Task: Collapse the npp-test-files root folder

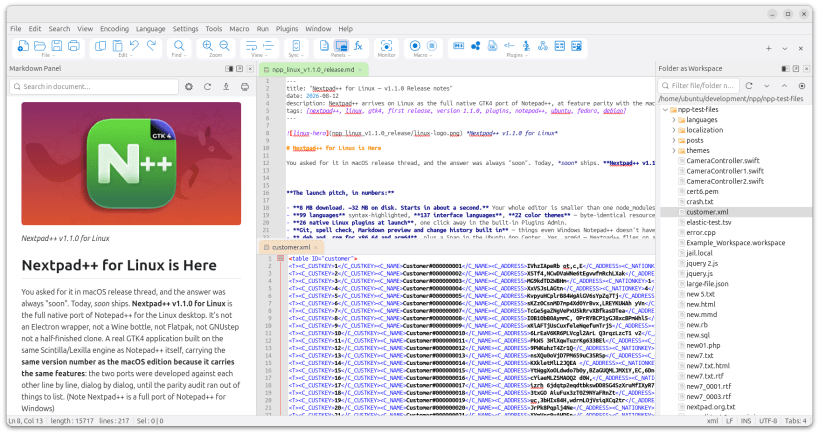Action: click(x=665, y=110)
